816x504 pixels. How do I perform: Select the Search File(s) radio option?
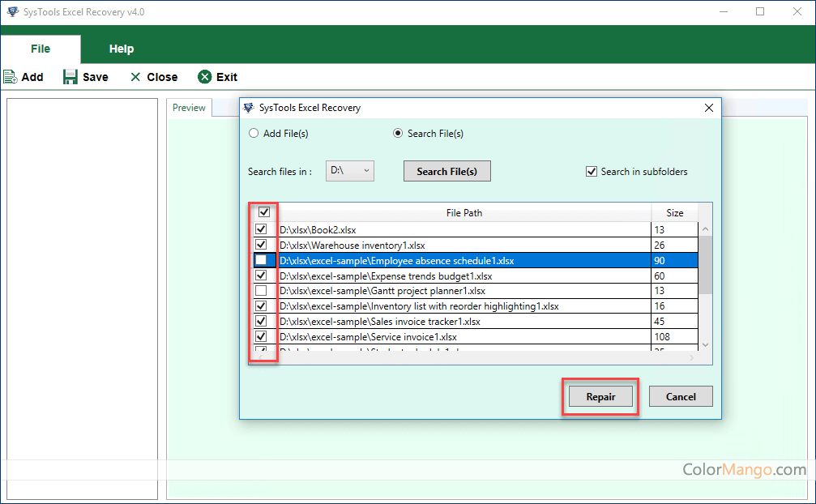(x=398, y=134)
